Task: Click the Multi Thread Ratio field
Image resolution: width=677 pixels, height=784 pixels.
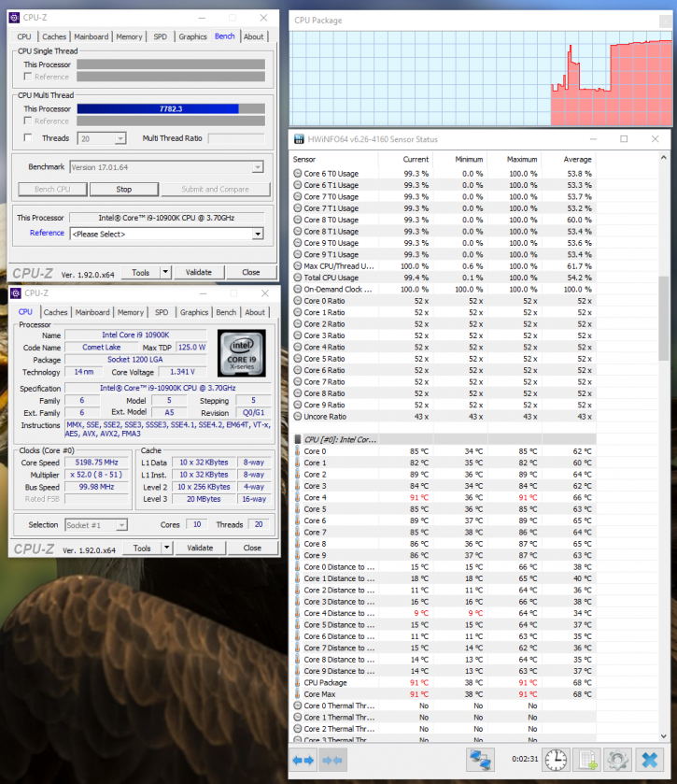Action: [x=236, y=138]
